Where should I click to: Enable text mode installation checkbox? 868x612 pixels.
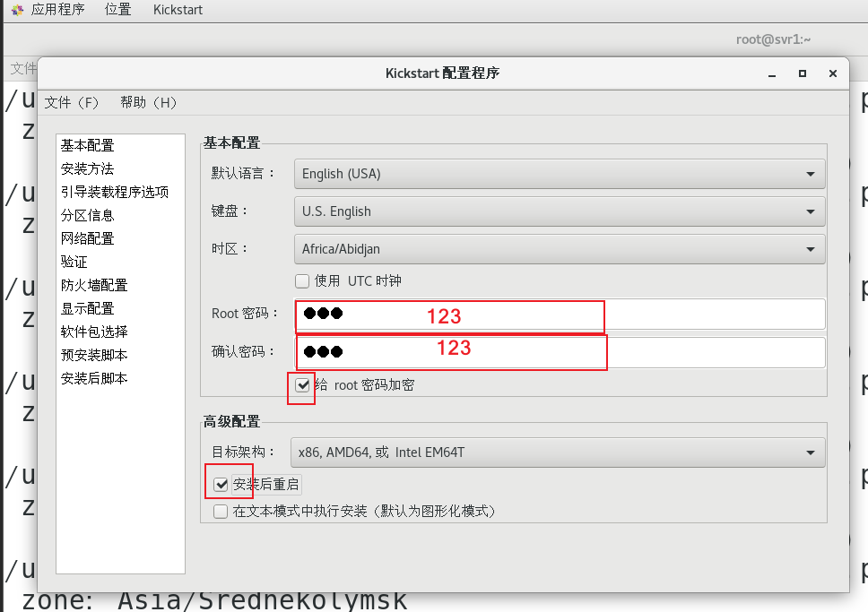click(x=221, y=512)
